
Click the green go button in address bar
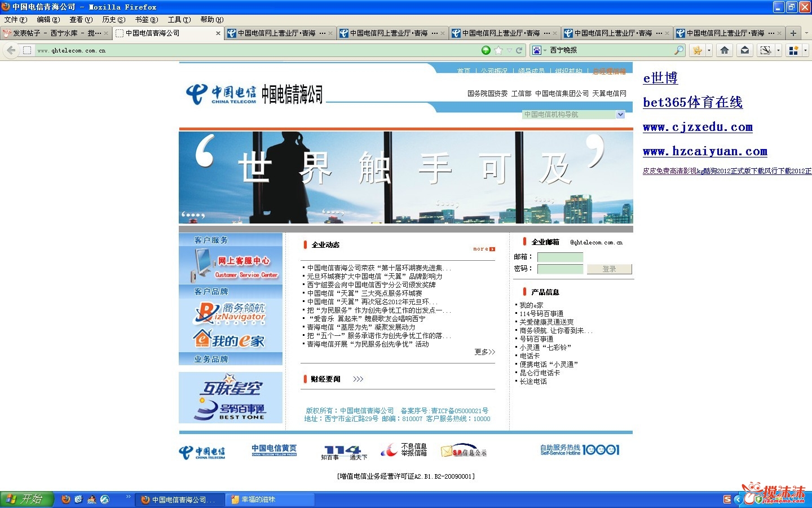click(486, 50)
